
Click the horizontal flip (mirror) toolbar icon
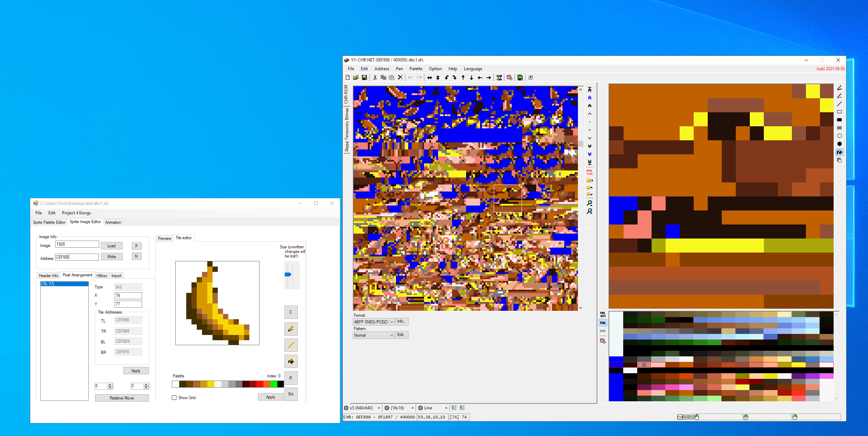429,78
